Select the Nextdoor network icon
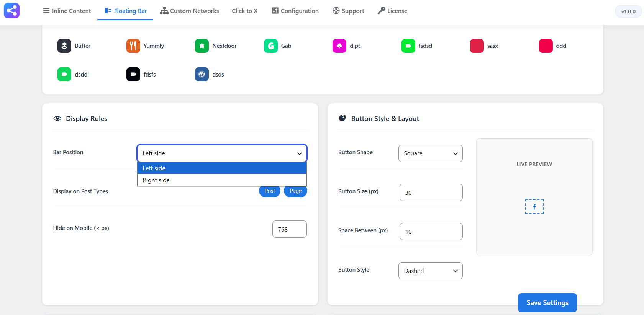 pos(202,46)
